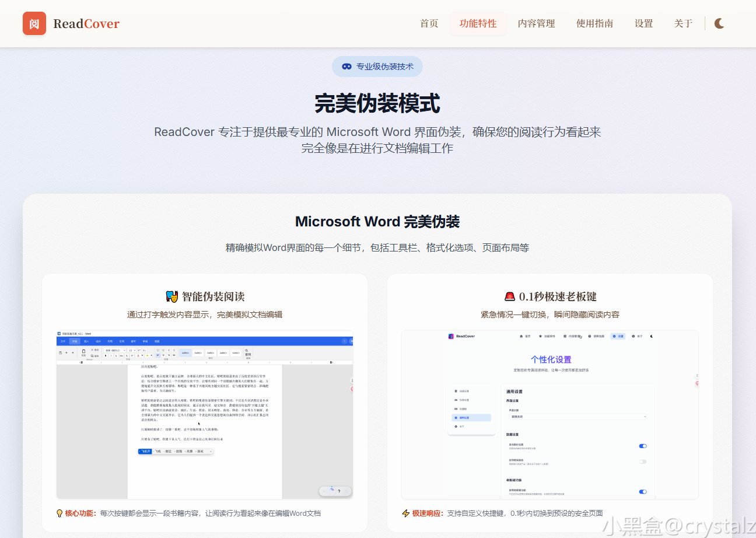Click the ReadCover brand name in the main header
Screen dimensions: 756x538
tap(86, 24)
